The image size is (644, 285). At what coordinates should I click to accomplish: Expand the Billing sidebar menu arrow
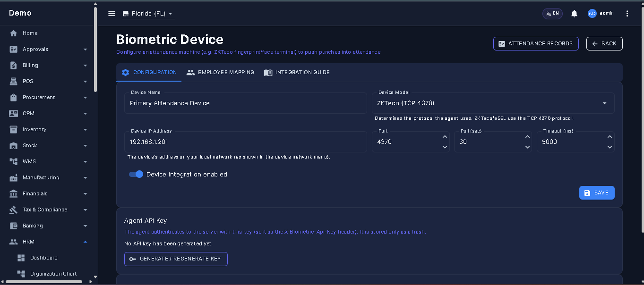85,65
